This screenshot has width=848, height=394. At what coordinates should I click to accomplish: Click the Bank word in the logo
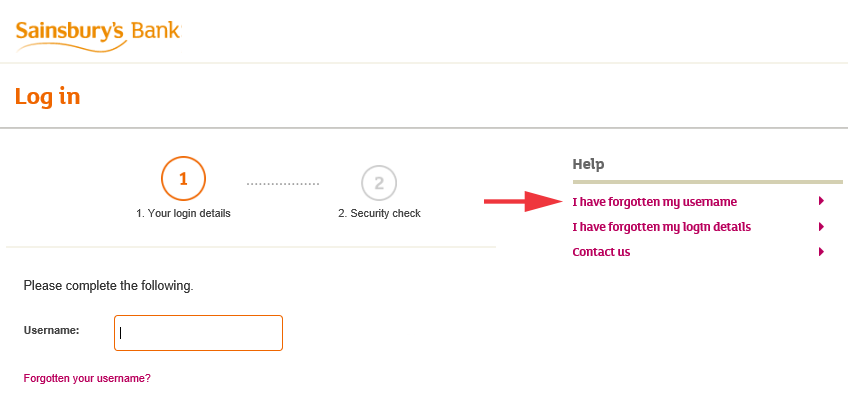coord(156,30)
